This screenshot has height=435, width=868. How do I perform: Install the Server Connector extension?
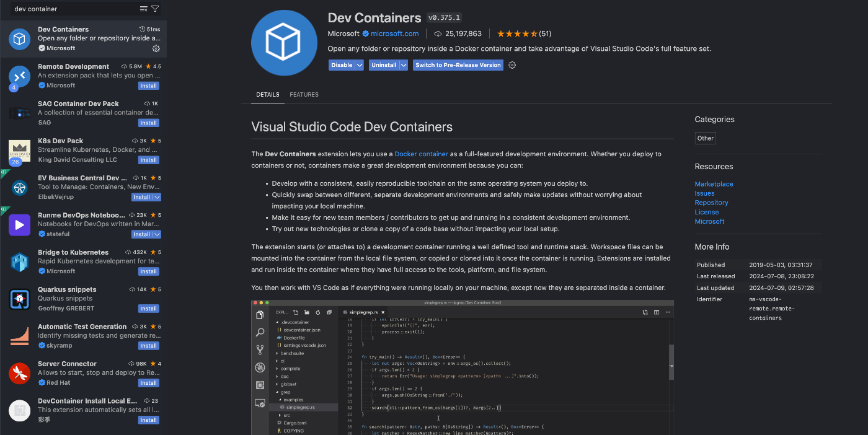pyautogui.click(x=148, y=383)
